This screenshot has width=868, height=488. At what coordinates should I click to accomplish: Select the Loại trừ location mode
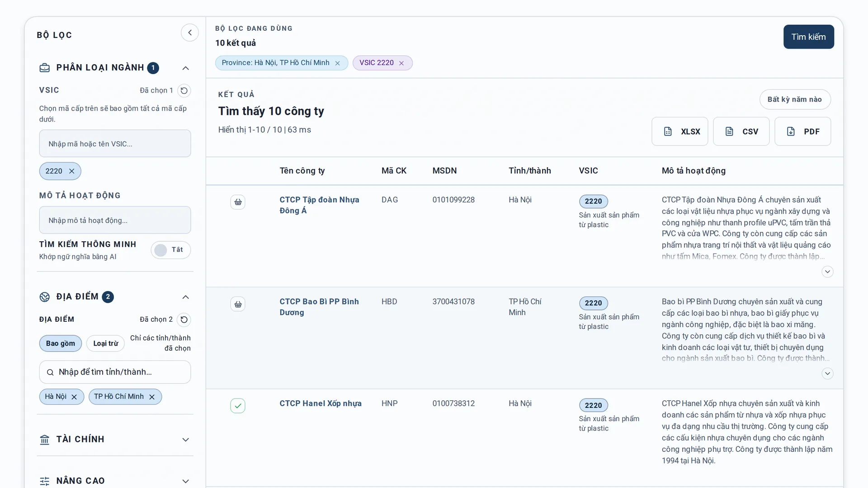coord(106,343)
